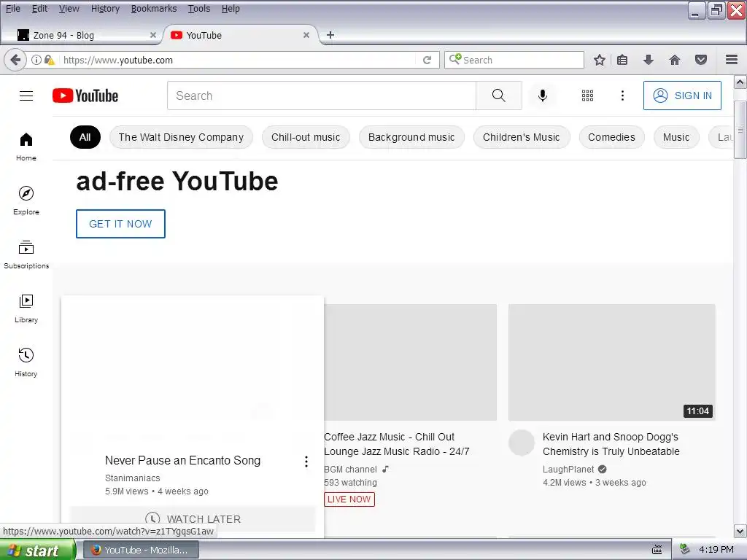Click the page scrollbar down arrow
The height and width of the screenshot is (560, 747).
[x=740, y=531]
